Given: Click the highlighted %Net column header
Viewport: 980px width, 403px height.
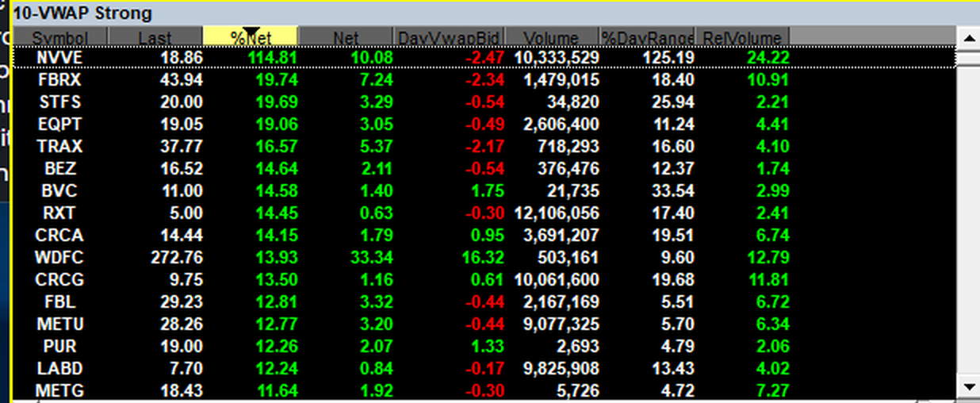Looking at the screenshot, I should (251, 36).
